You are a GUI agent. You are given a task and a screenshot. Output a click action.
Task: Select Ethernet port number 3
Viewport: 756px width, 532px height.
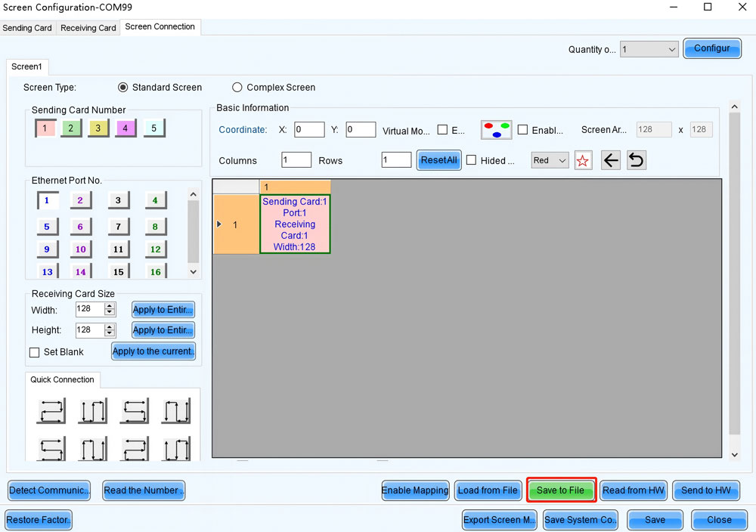pos(118,200)
